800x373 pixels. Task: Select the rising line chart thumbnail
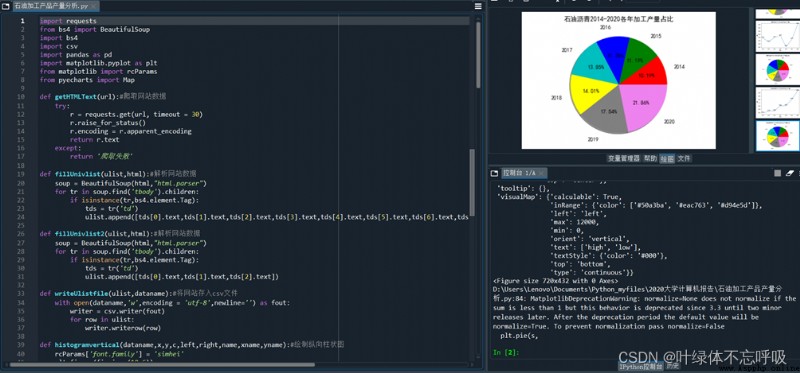click(x=777, y=102)
